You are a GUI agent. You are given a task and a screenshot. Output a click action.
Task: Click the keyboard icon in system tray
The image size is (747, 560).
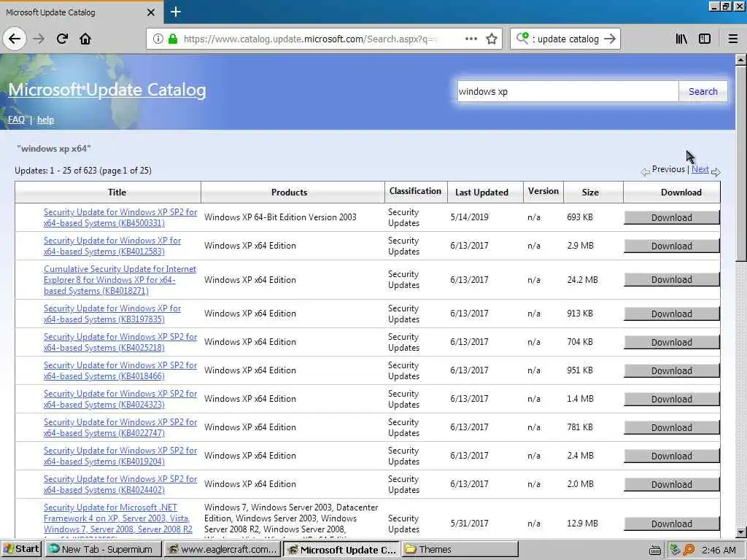[655, 551]
